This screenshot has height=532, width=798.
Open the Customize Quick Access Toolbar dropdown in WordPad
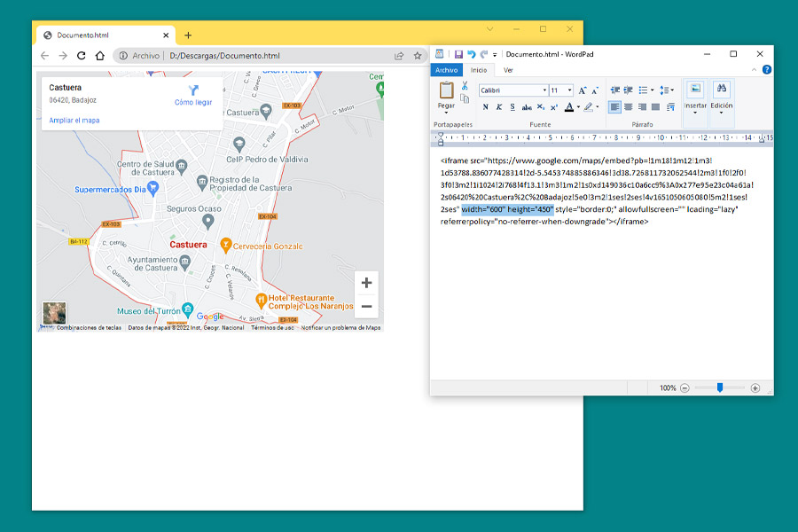coord(495,54)
